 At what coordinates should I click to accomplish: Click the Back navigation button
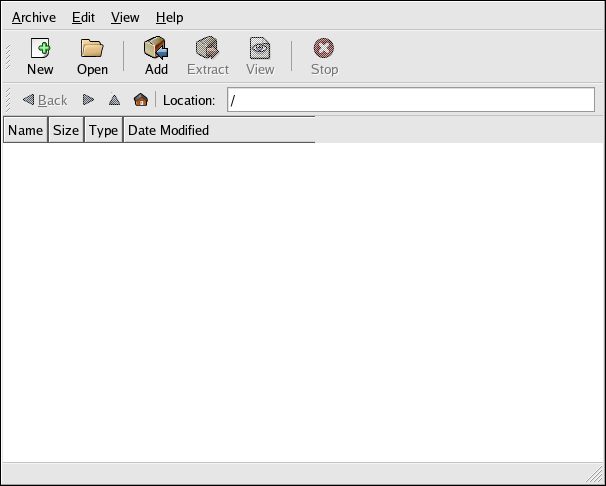[x=45, y=100]
